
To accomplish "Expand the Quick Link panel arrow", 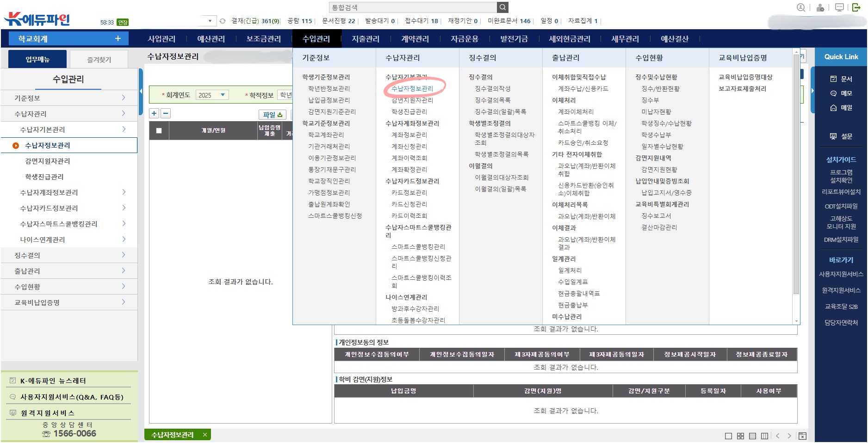I will 812,91.
